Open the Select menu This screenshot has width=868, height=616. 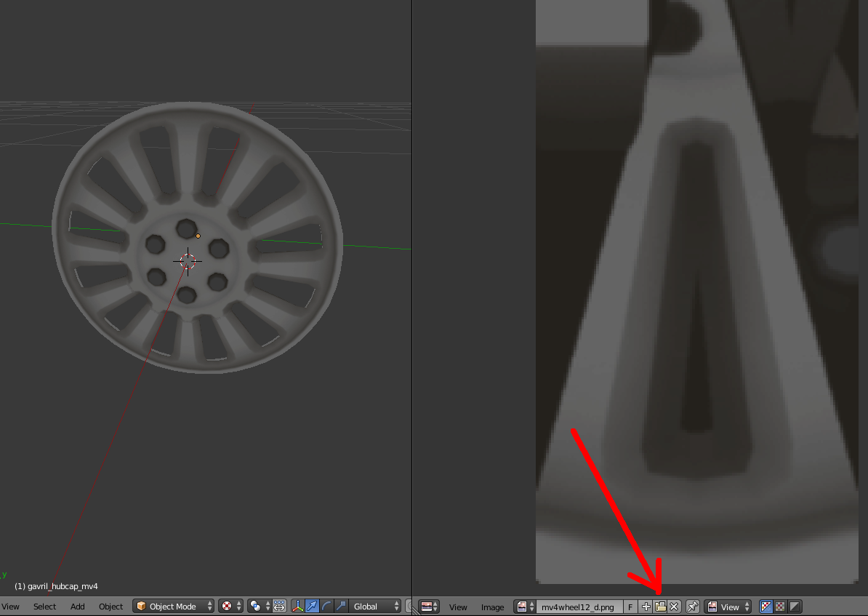[44, 607]
